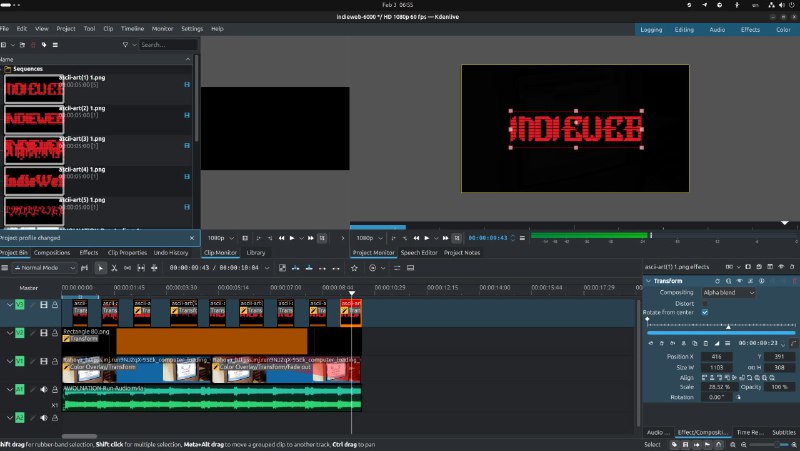Open the Timeline menu
The height and width of the screenshot is (451, 800).
[132, 29]
